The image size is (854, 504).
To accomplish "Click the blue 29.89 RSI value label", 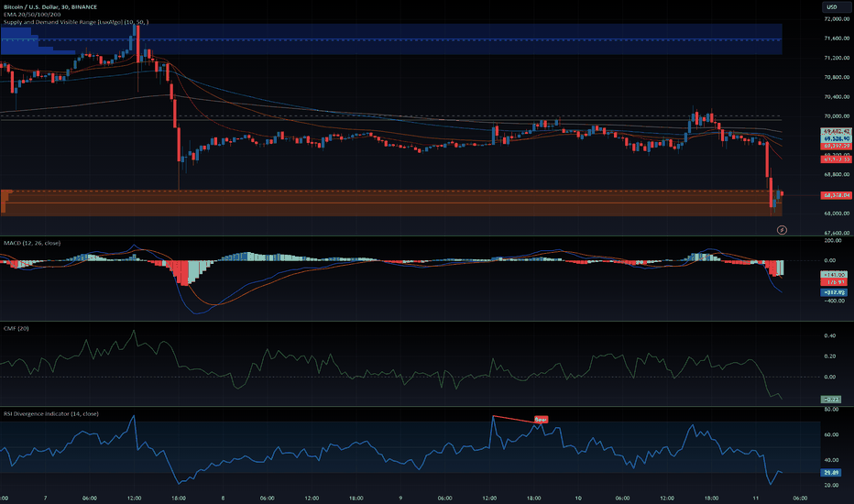I will click(831, 473).
